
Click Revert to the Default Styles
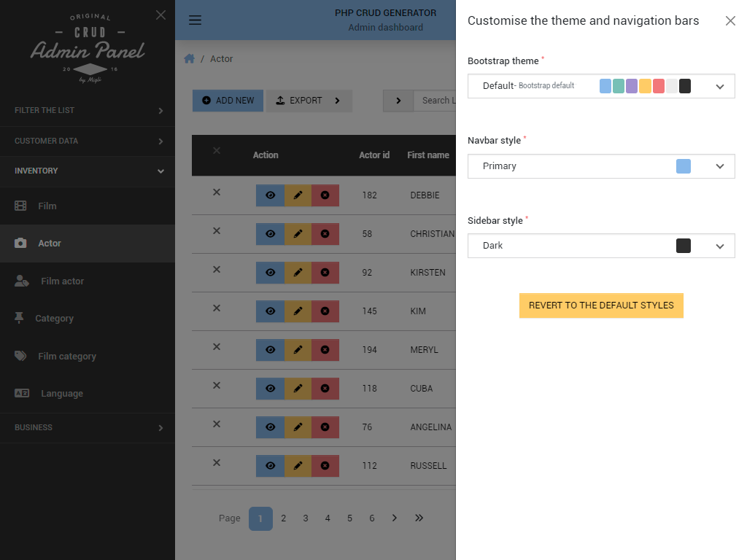tap(601, 306)
